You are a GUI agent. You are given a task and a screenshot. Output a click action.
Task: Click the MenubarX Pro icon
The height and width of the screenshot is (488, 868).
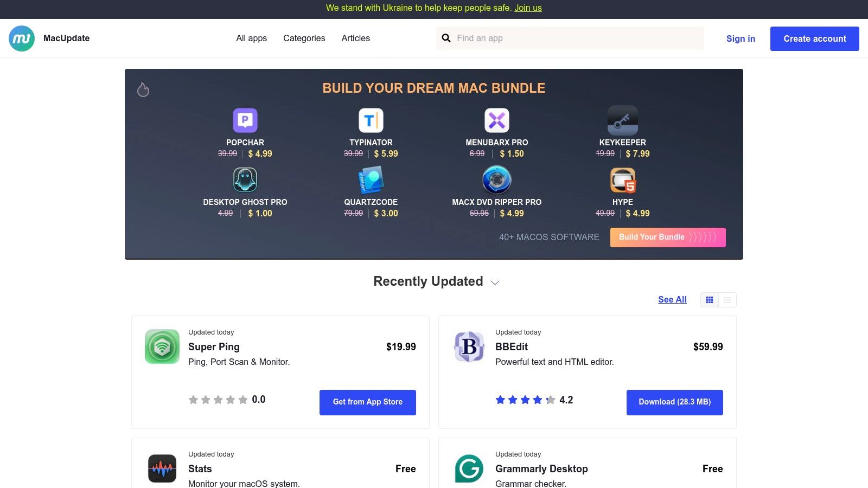click(x=497, y=120)
